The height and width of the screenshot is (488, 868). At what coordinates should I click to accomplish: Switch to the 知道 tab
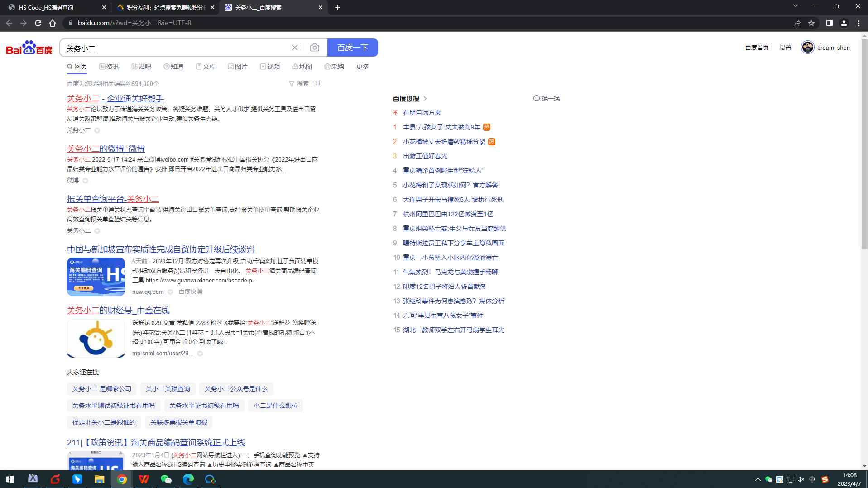[173, 67]
